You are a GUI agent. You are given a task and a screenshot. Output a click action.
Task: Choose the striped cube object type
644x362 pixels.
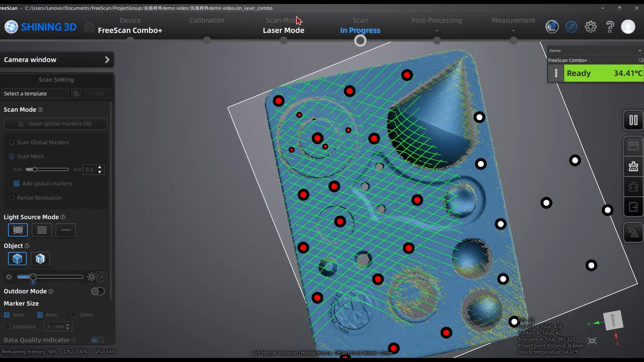[40, 259]
